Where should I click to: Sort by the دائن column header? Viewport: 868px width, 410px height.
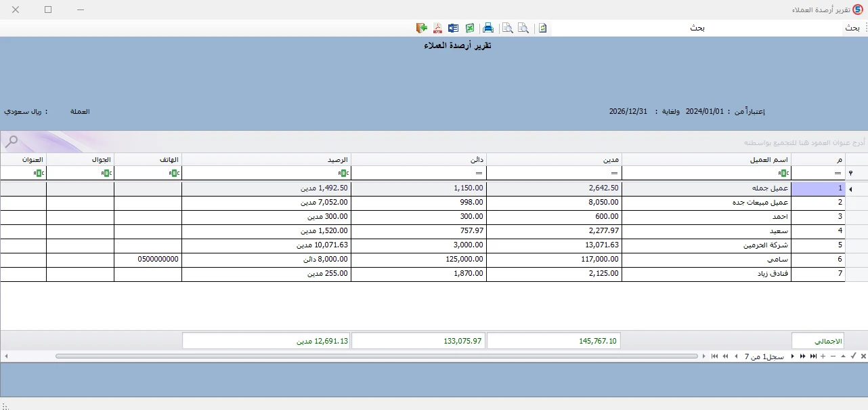pos(419,159)
